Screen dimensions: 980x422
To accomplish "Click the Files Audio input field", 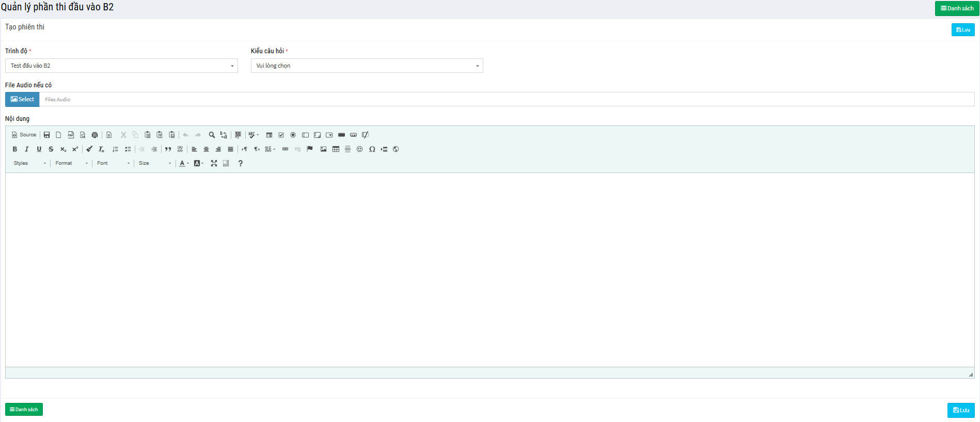I will tap(506, 99).
